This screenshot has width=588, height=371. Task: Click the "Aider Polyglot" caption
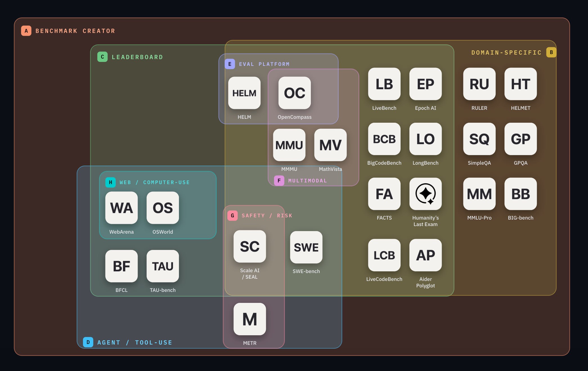[x=425, y=282]
